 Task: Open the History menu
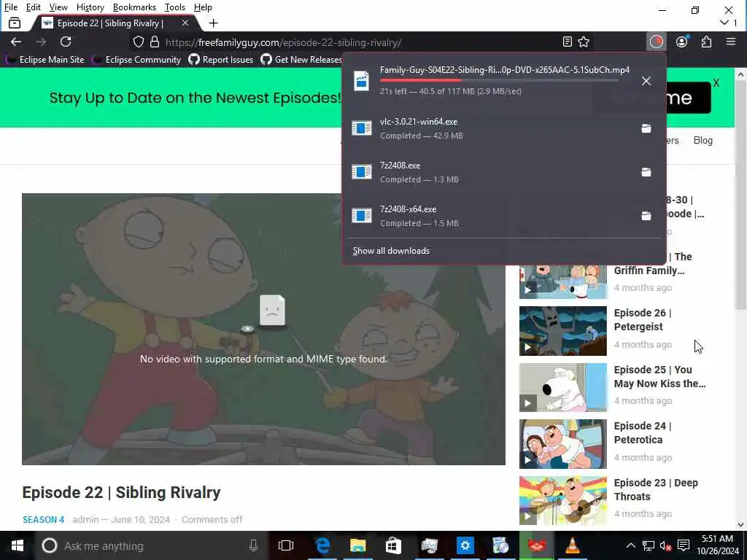coord(90,7)
